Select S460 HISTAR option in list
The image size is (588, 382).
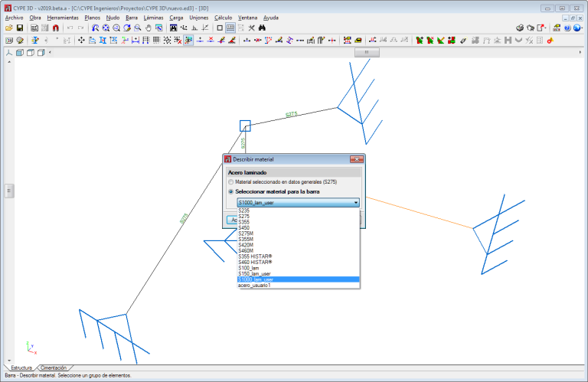click(x=256, y=262)
